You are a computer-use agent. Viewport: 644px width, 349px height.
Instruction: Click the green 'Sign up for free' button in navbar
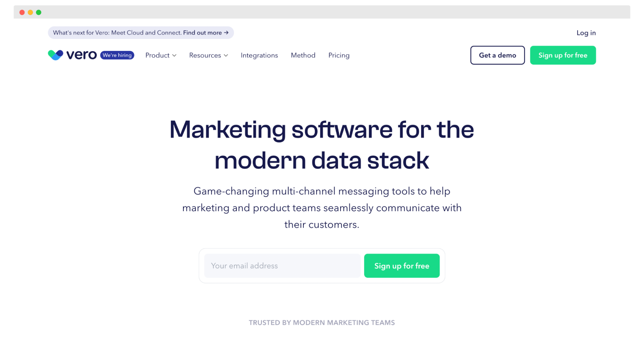563,55
